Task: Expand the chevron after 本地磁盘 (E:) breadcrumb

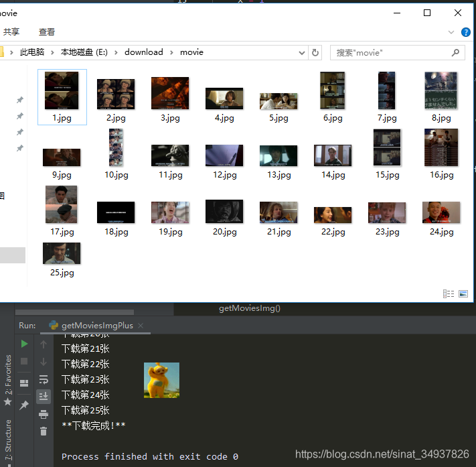Action: click(116, 52)
